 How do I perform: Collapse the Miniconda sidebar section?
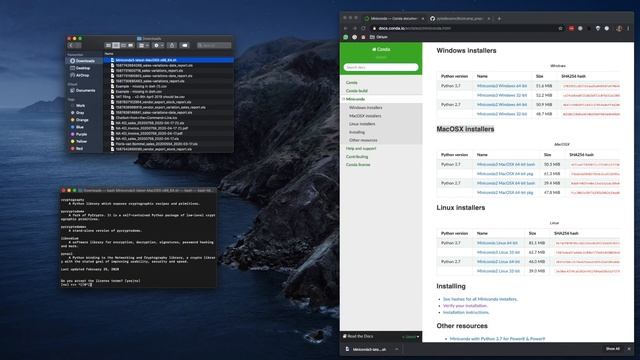[x=344, y=99]
